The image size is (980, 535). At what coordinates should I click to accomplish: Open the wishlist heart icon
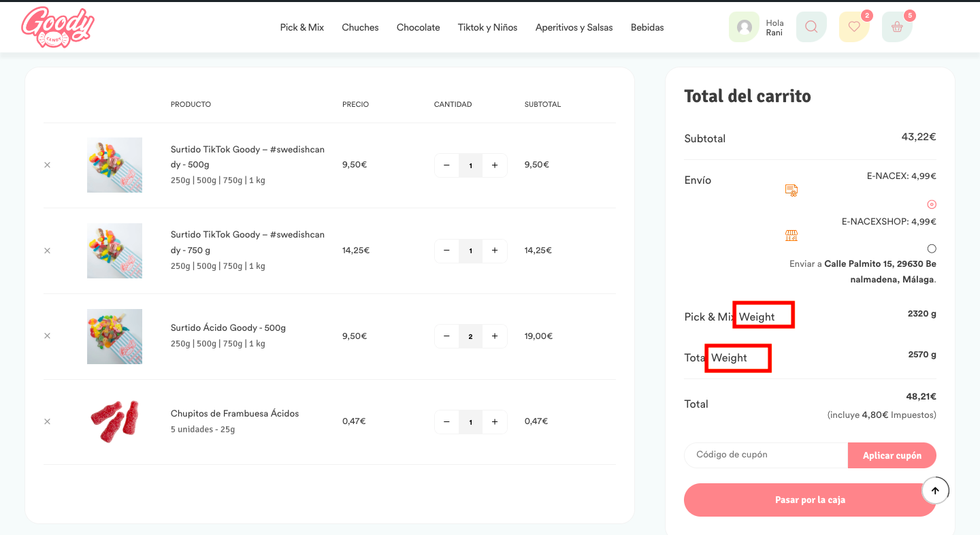click(854, 27)
